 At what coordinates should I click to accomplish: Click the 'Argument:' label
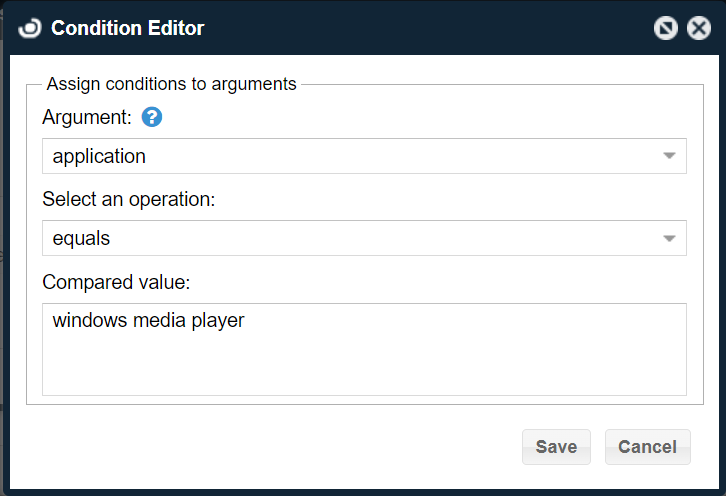pos(86,117)
